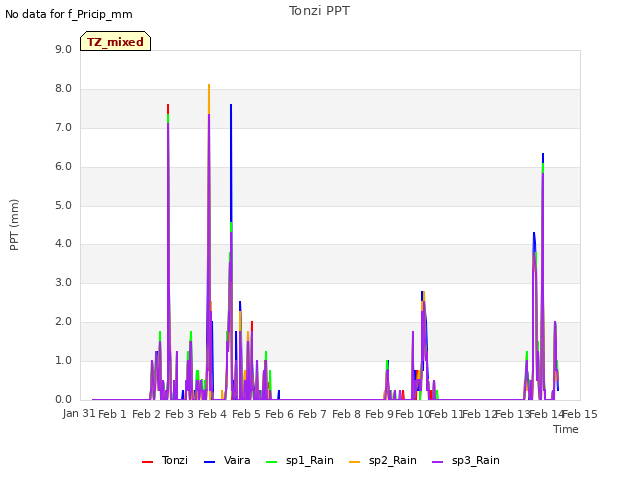The image size is (640, 480).
Task: Click the 9.0 y-axis tick label
Action: 63,50
